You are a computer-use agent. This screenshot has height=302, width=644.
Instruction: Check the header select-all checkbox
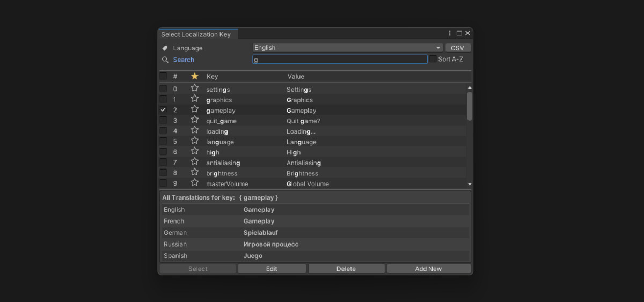coord(163,76)
